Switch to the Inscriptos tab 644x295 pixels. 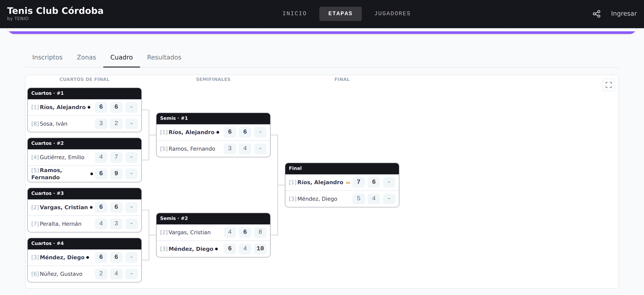point(47,57)
